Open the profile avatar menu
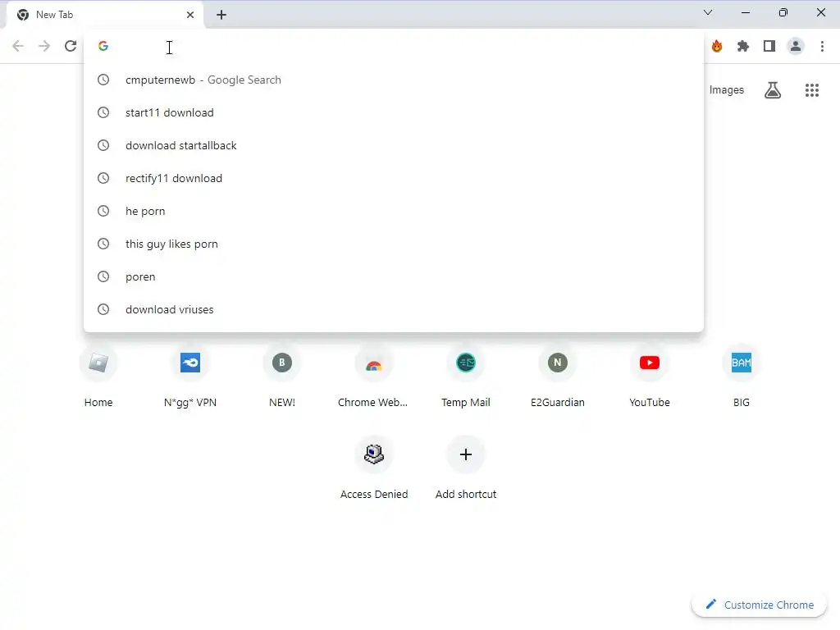This screenshot has height=630, width=840. click(796, 46)
